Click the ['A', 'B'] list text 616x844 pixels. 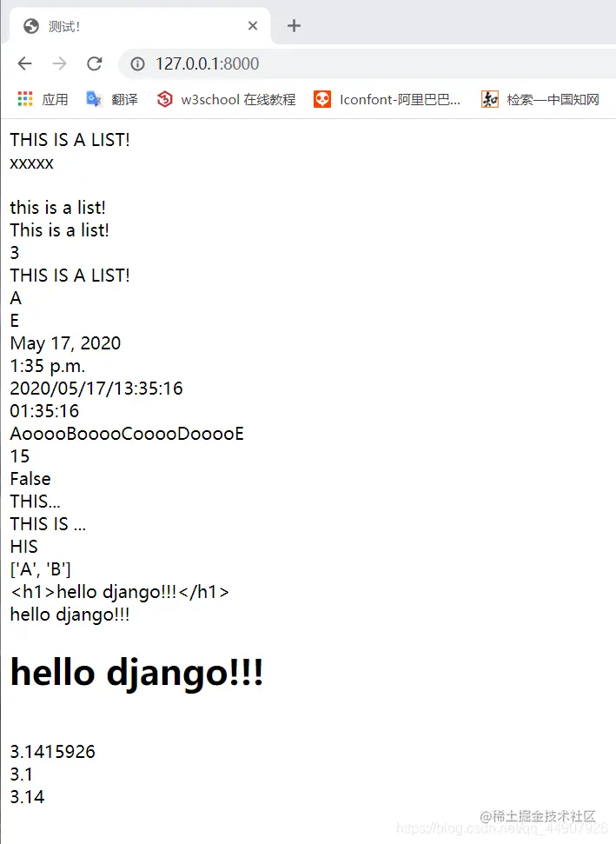click(x=40, y=569)
